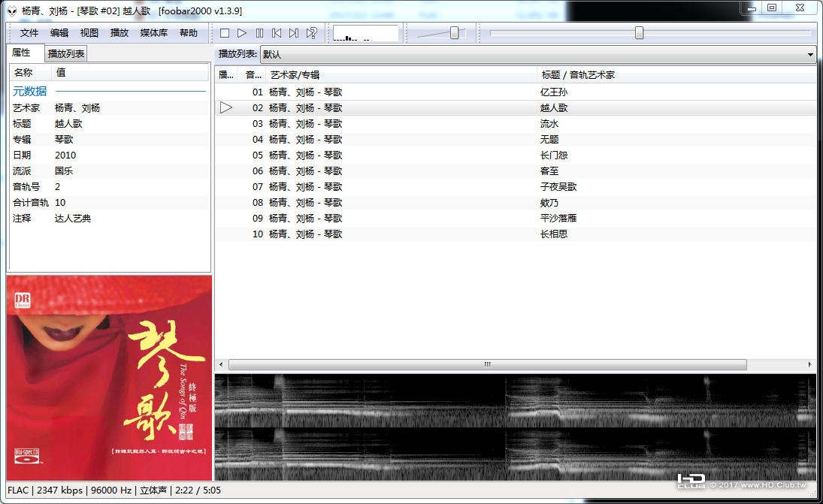Click the now-playing arrow indicator on track 02
823x504 pixels.
(x=225, y=108)
